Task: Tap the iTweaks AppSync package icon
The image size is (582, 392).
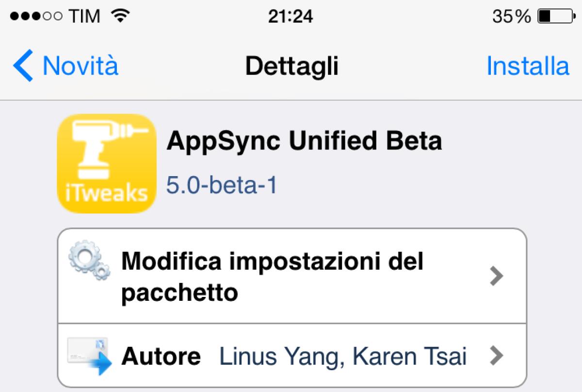Action: pos(106,162)
